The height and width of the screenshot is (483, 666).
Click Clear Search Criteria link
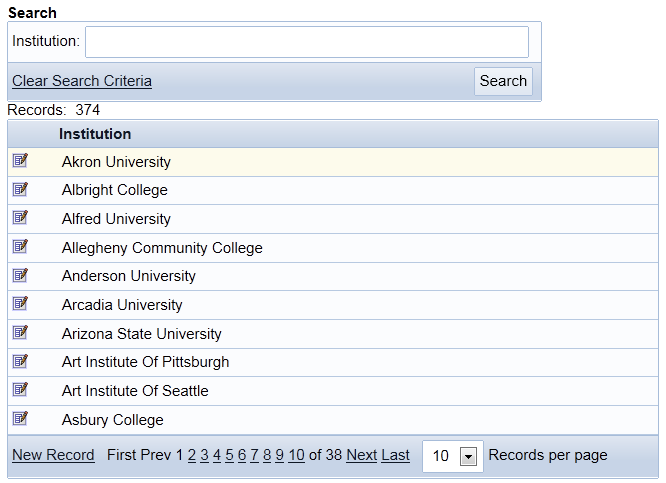click(82, 81)
